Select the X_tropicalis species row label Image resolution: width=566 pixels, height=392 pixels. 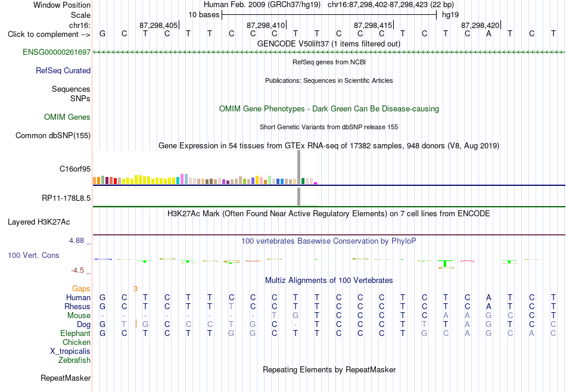point(70,351)
